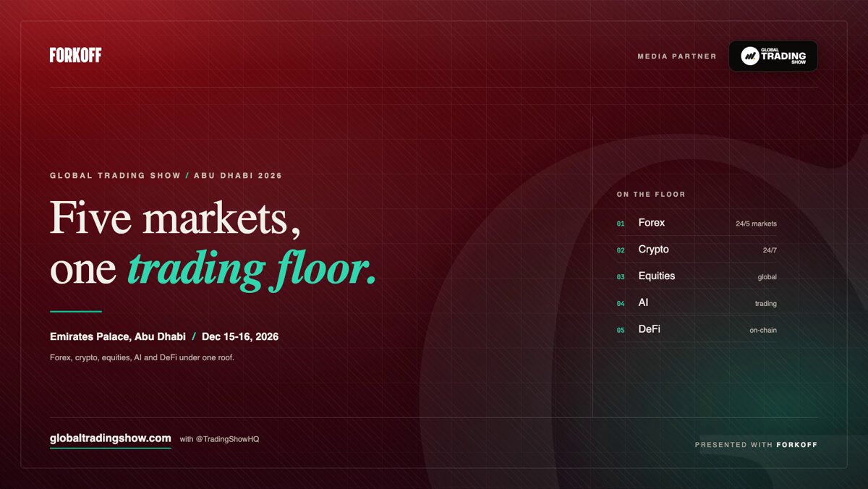Click the "MEDIA PARTNER" label
This screenshot has width=868, height=489.
click(677, 56)
